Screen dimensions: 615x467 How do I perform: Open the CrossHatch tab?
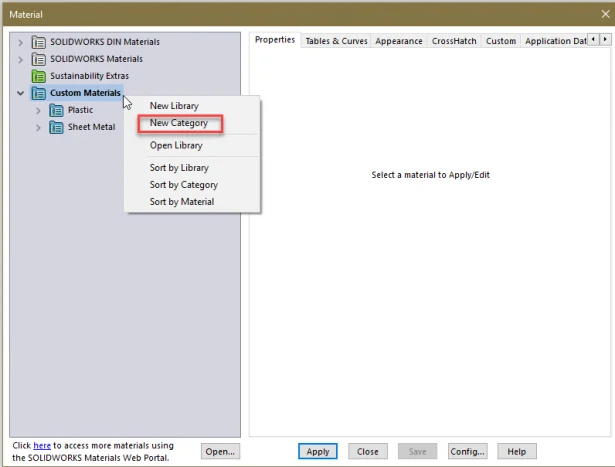click(454, 41)
